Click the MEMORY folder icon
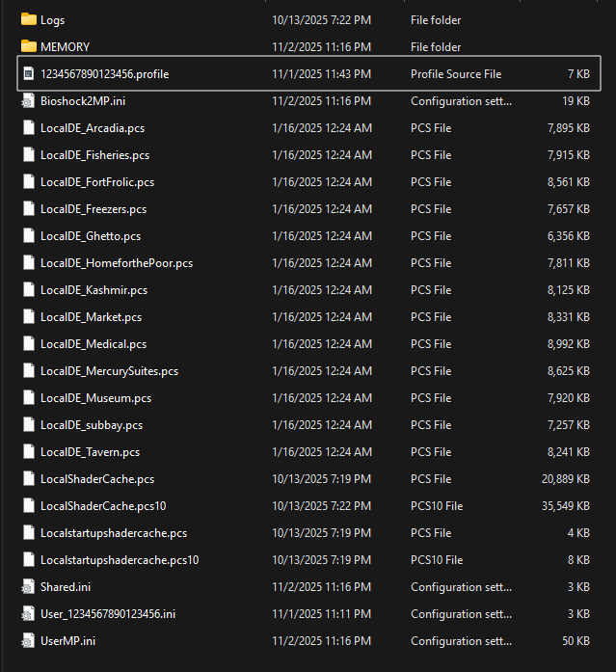 point(28,46)
